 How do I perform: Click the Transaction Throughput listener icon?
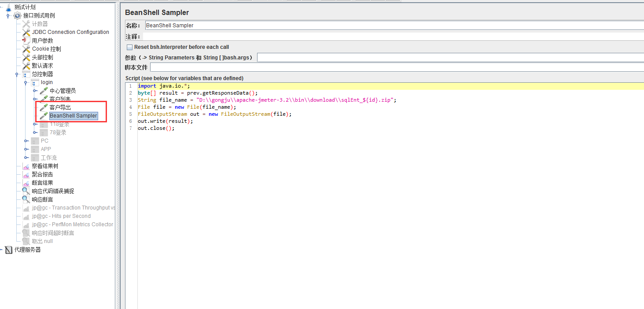[x=26, y=208]
